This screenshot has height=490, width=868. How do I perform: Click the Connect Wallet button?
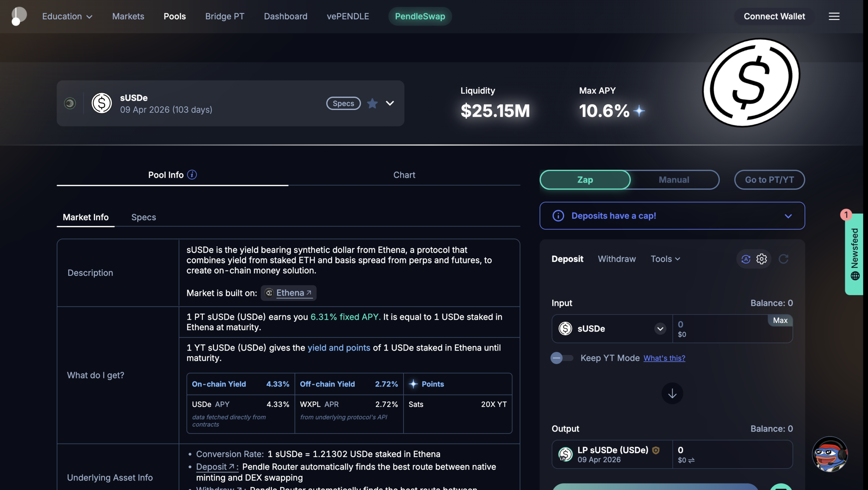[x=774, y=16]
